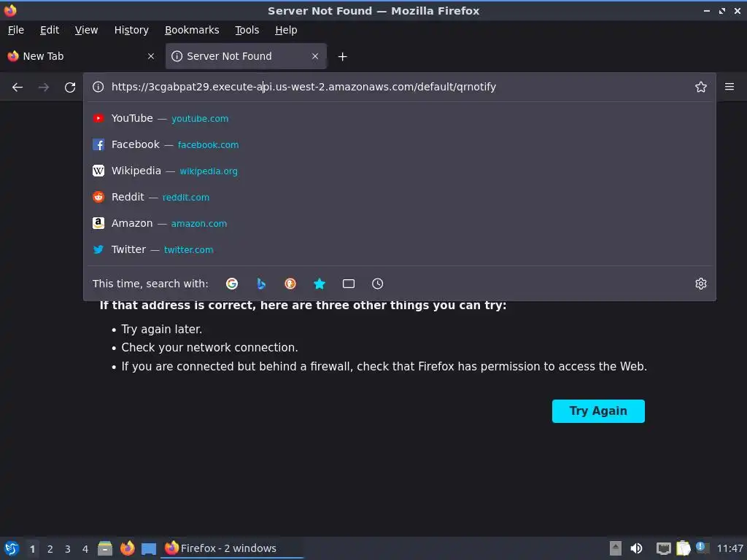Open the clipboard manager tray icon

(x=683, y=548)
